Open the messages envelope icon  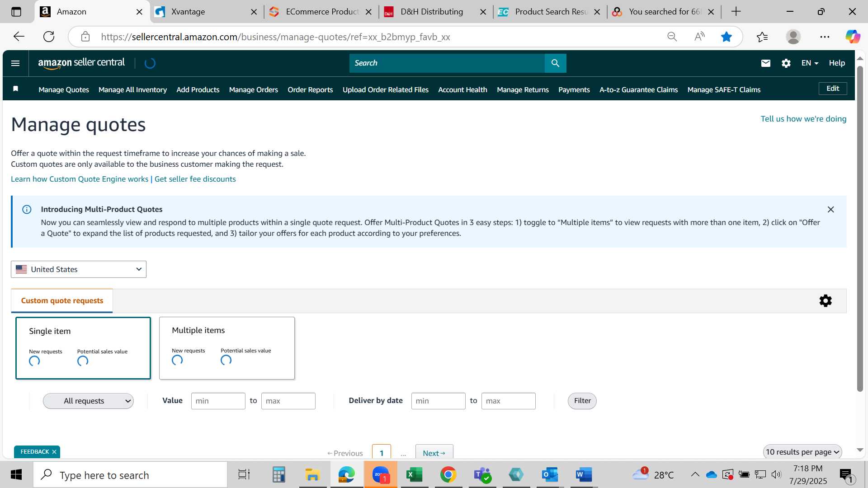[x=765, y=63]
